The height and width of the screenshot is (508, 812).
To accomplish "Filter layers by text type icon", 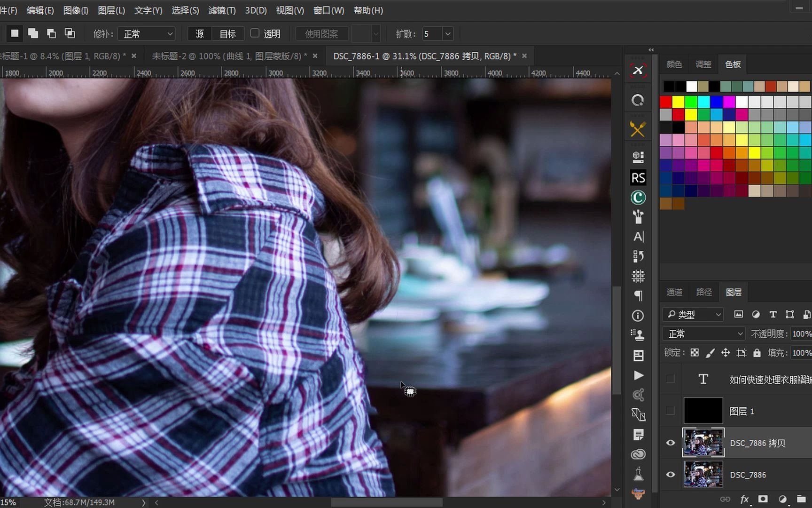I will click(x=773, y=314).
